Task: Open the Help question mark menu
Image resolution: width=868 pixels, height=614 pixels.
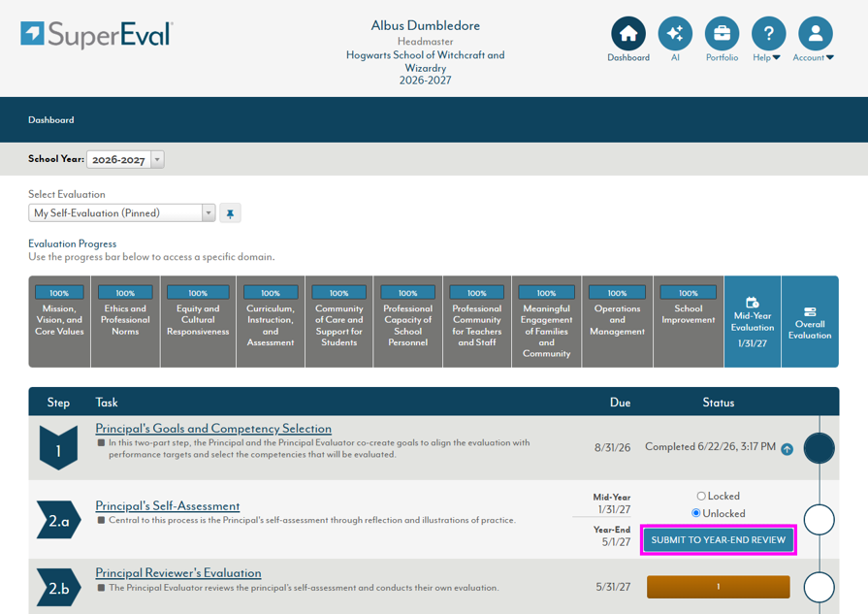Action: click(x=768, y=34)
